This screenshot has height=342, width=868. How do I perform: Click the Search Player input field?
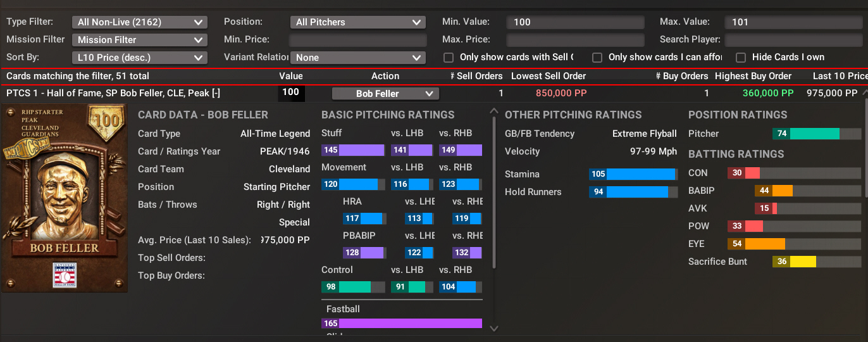[793, 40]
